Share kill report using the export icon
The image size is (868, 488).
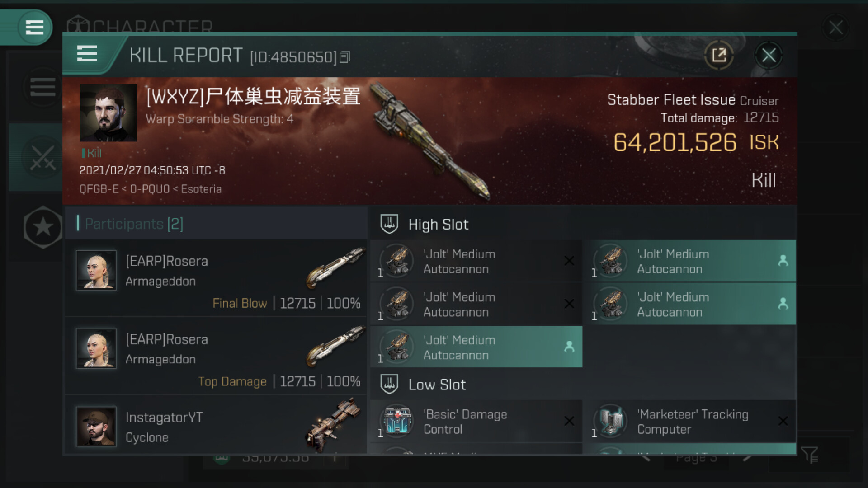click(719, 55)
